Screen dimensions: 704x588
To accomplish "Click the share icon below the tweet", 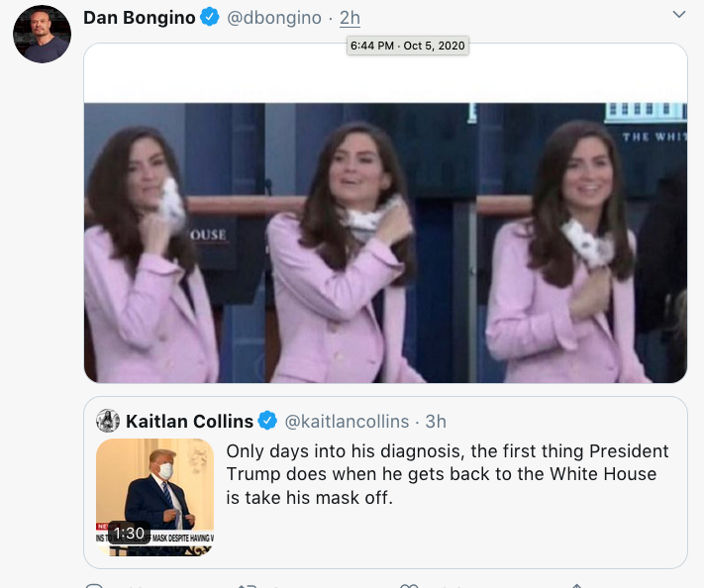I will pos(575,585).
